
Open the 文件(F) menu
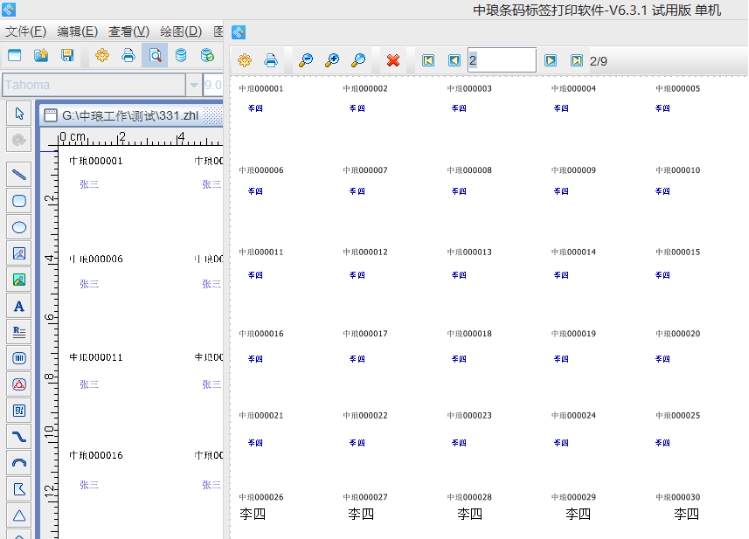point(25,31)
